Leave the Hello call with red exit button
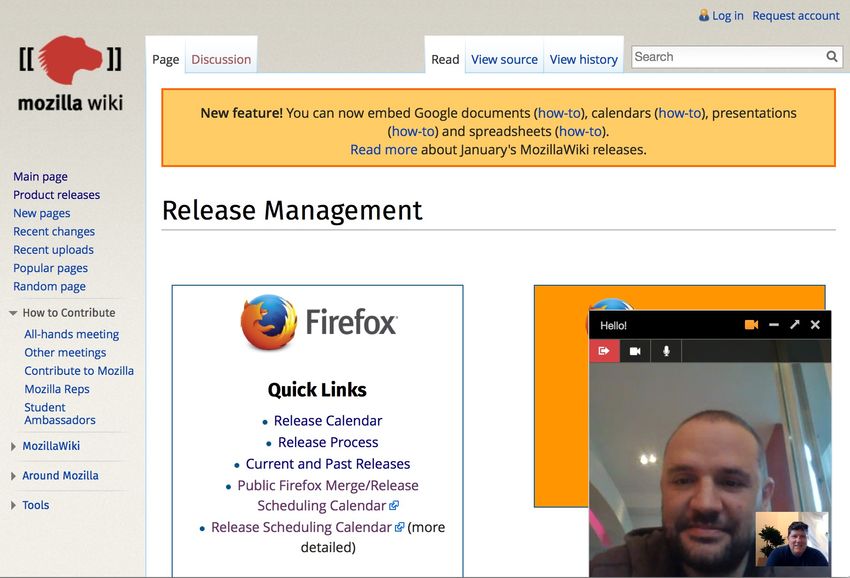The width and height of the screenshot is (850, 578). [x=604, y=351]
